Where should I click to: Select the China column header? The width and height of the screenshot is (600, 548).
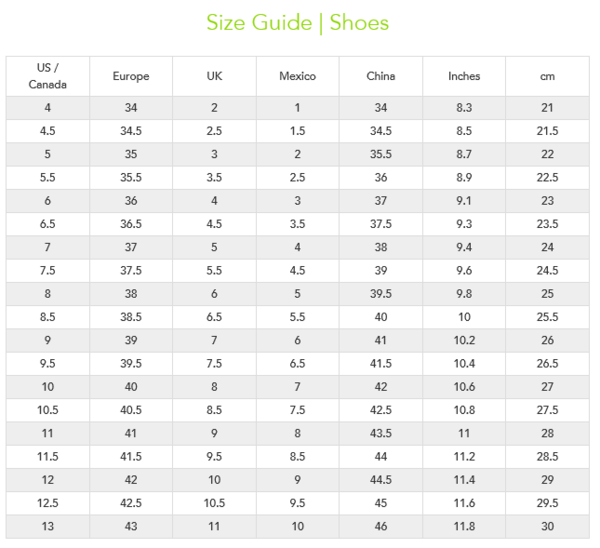click(381, 76)
